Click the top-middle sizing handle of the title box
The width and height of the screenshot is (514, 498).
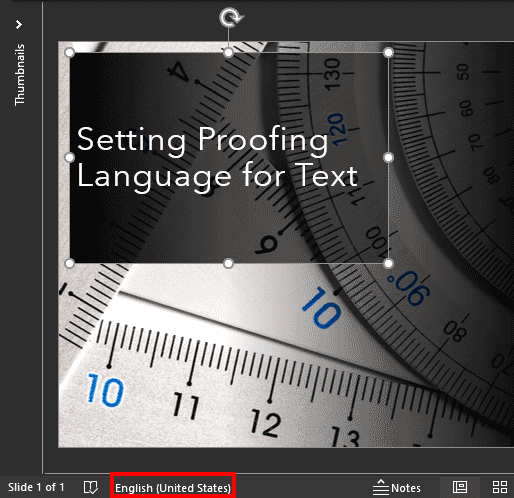coord(228,52)
